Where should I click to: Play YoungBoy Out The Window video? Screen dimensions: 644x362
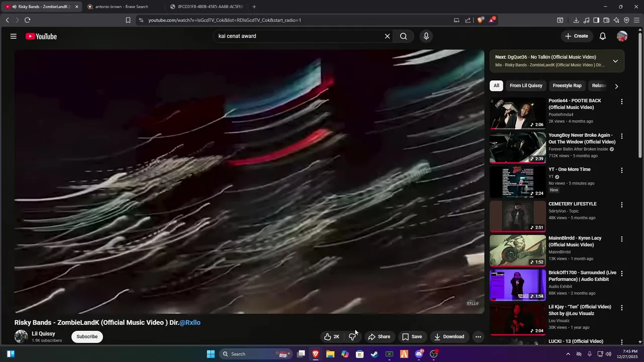point(518,147)
